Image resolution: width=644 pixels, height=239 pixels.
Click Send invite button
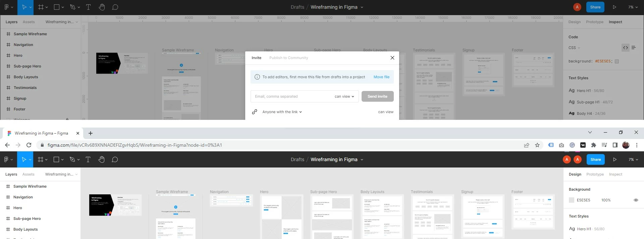377,96
